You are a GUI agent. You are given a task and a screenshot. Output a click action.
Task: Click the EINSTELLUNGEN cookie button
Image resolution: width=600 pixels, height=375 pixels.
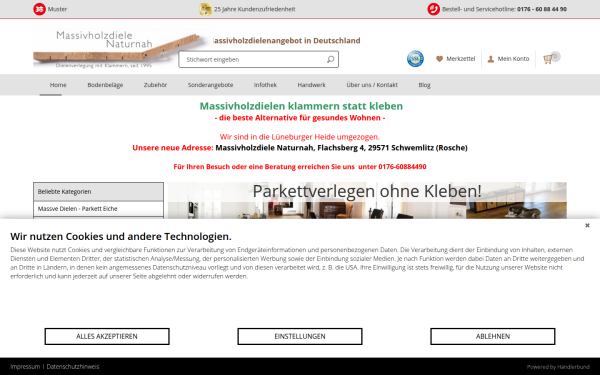coord(300,336)
